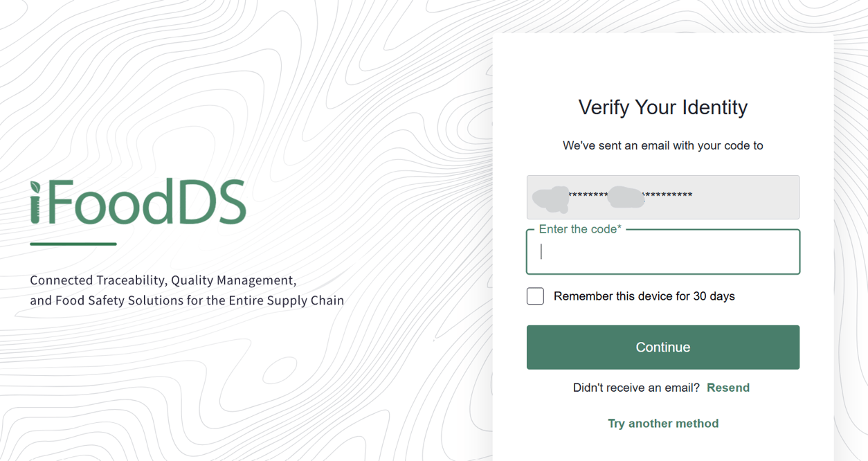Check the box next to Remember this device
868x461 pixels.
(535, 296)
